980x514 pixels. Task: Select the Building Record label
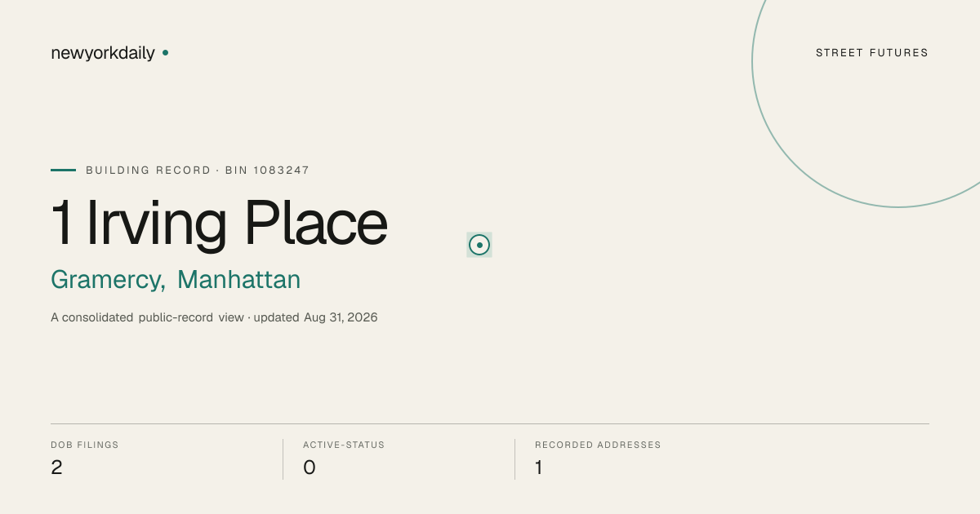point(149,171)
